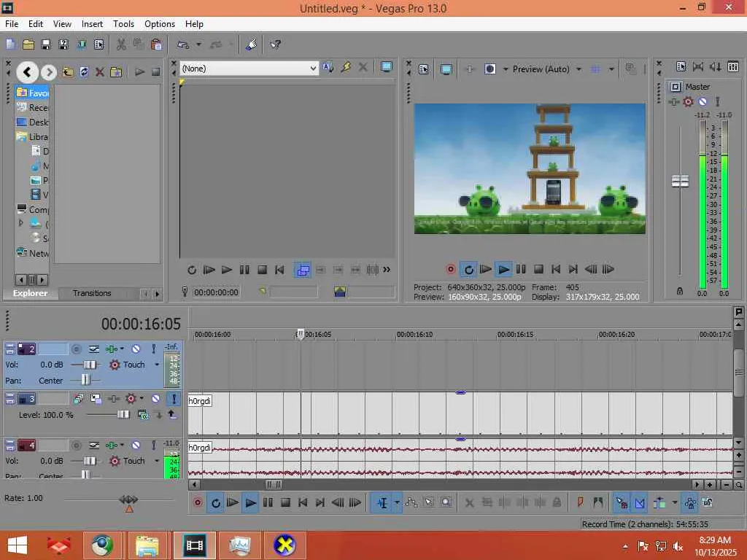Click the timeline horizontal scrollbar thumb
Viewport: 747px width, 560px height.
click(274, 485)
